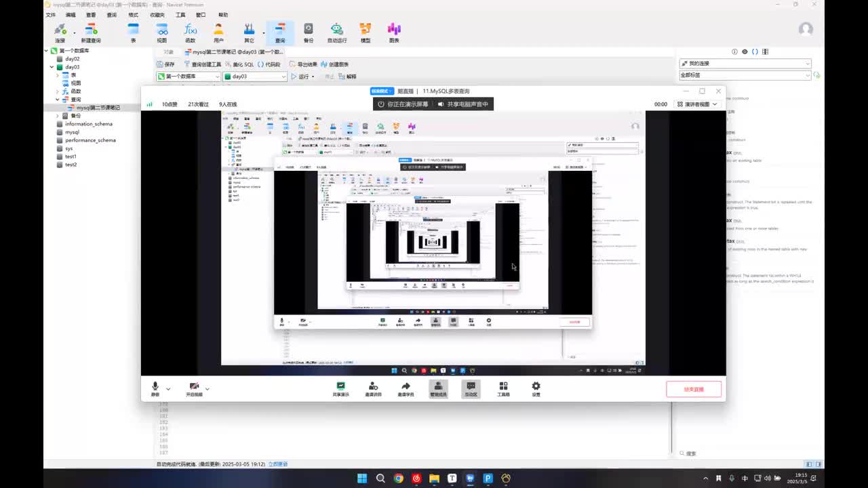Screen dimensions: 868x488
Task: Click the user avatar icon in Navicat
Action: [x=806, y=28]
